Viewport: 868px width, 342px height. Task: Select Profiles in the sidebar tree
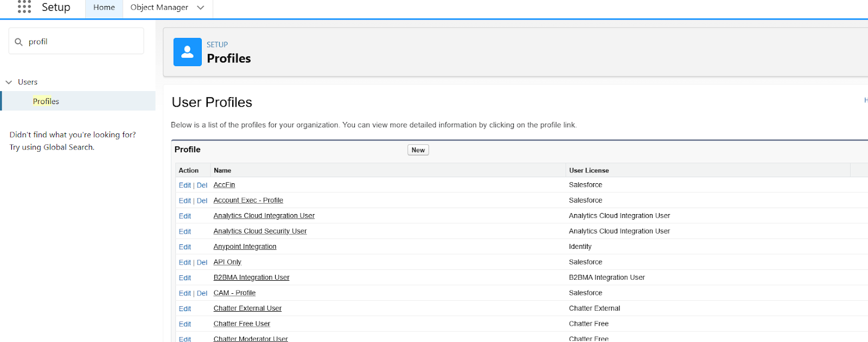(x=46, y=101)
